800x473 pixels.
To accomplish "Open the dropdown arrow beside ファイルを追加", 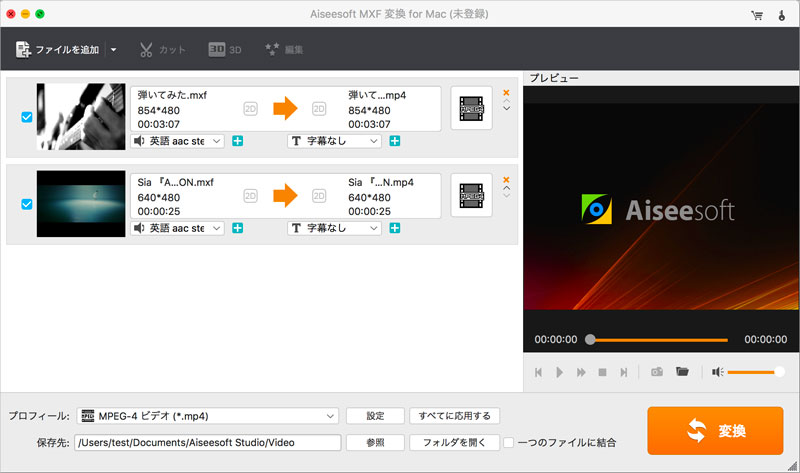I will [113, 49].
